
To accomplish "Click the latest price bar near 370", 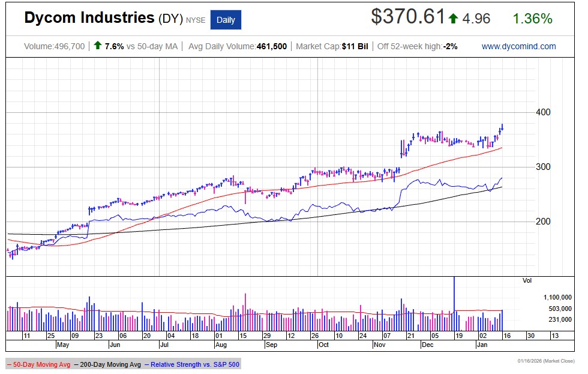I will (502, 127).
